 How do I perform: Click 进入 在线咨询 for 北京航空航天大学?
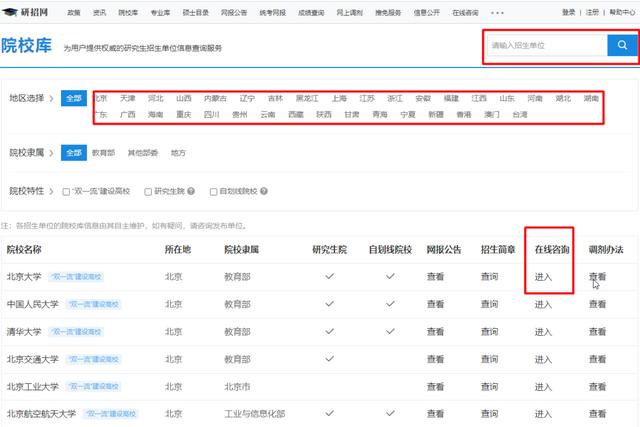(x=543, y=414)
